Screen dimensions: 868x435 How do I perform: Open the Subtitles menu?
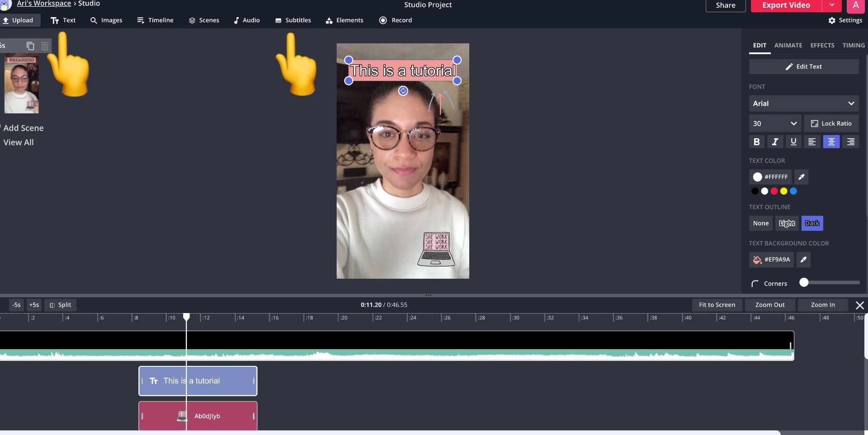pyautogui.click(x=293, y=20)
